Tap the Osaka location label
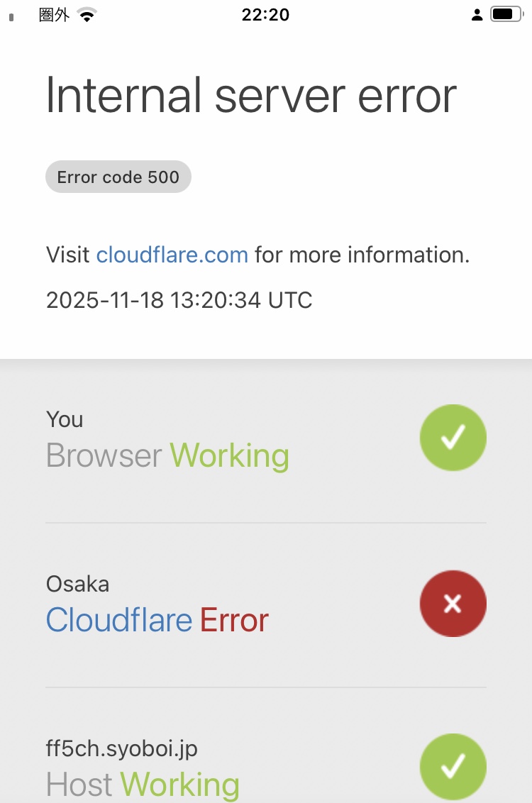This screenshot has height=803, width=532. click(x=77, y=584)
